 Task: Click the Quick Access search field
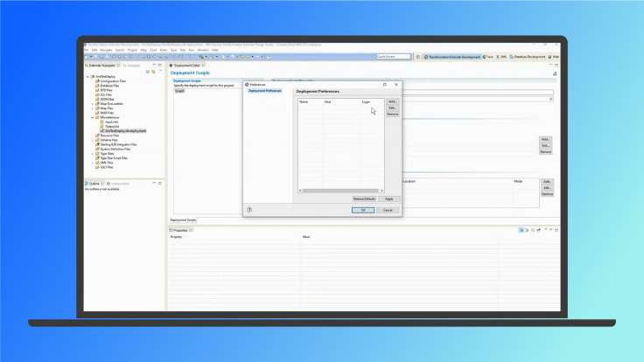[x=394, y=57]
